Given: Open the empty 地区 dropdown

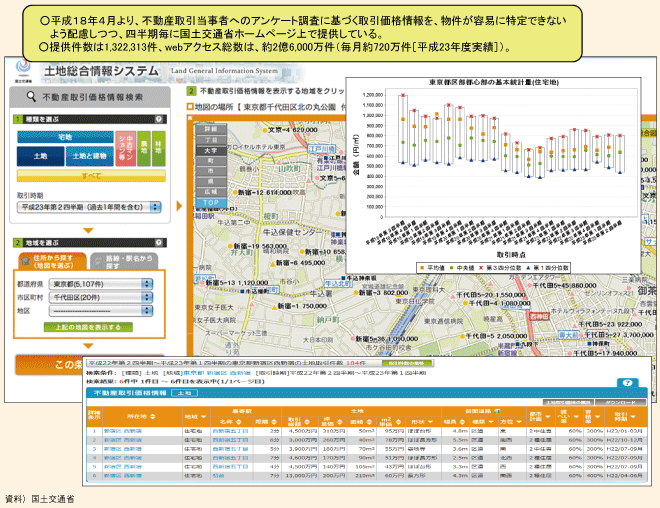Looking at the screenshot, I should (101, 311).
